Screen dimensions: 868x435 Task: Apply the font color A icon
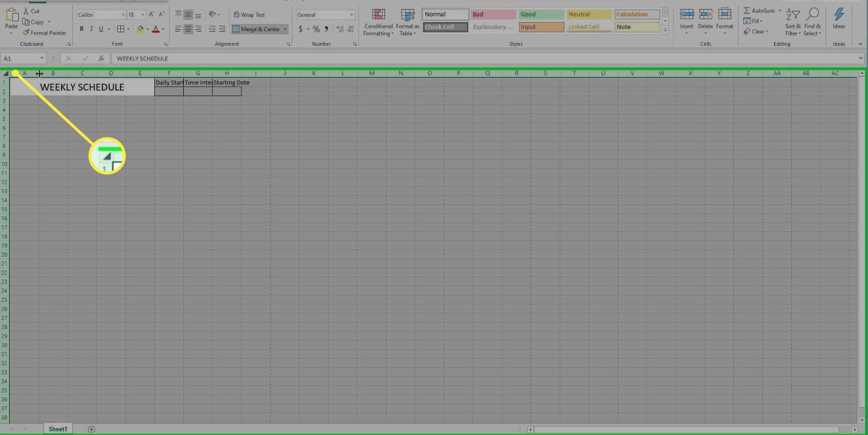pos(156,29)
